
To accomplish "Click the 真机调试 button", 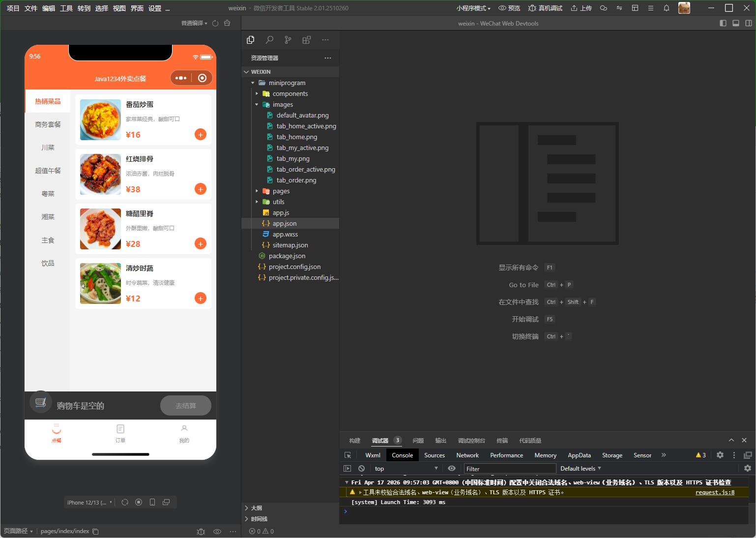I will click(545, 8).
